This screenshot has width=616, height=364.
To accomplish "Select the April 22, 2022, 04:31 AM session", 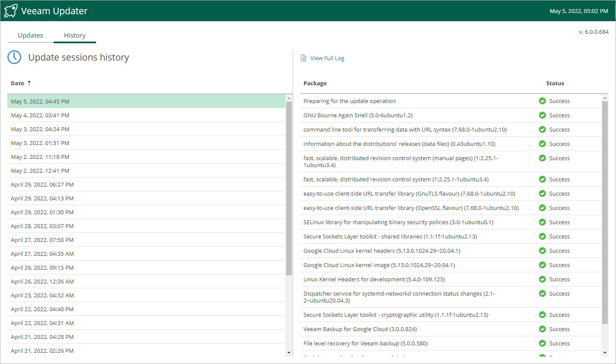I will (x=146, y=323).
